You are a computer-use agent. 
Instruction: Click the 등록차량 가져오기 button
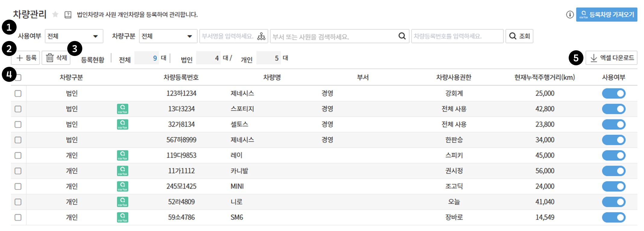coord(606,14)
